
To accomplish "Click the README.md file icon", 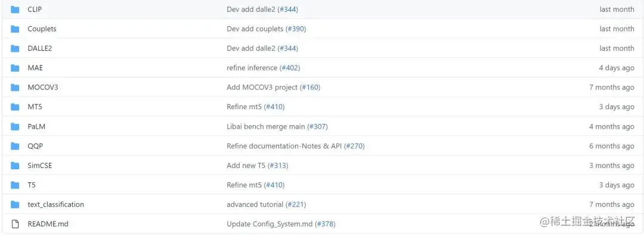I will click(x=15, y=224).
